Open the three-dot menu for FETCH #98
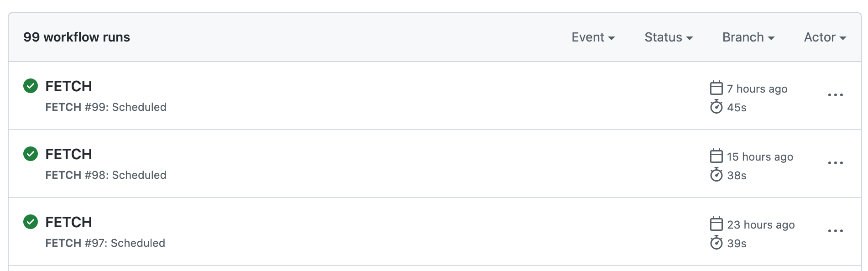The height and width of the screenshot is (271, 868). pos(835,163)
